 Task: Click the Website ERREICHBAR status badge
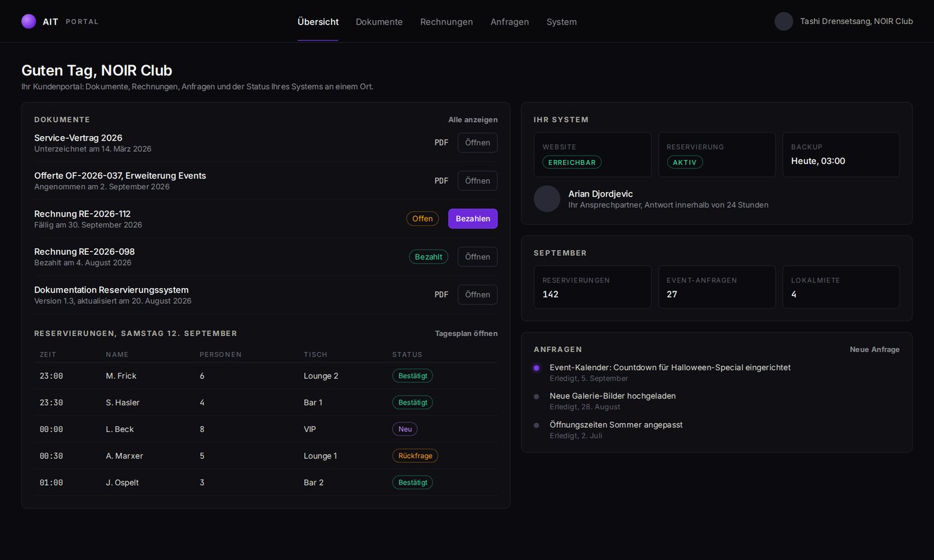(572, 162)
